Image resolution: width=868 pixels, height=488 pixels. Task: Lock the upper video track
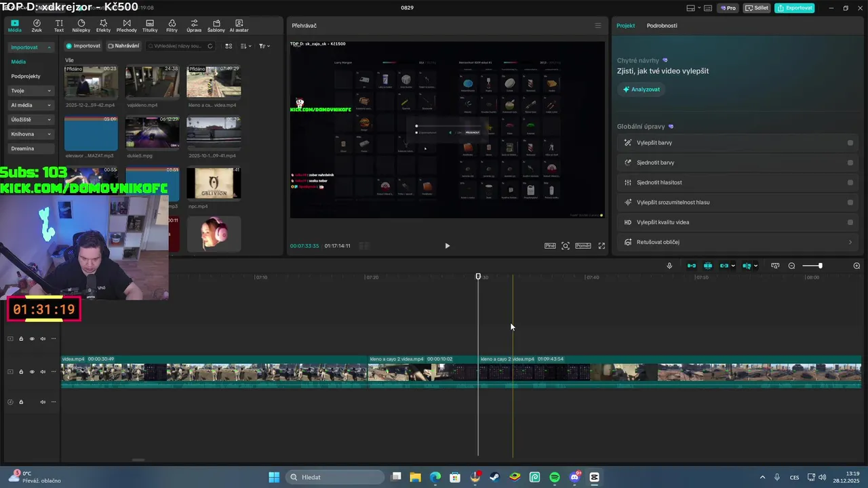tap(21, 339)
